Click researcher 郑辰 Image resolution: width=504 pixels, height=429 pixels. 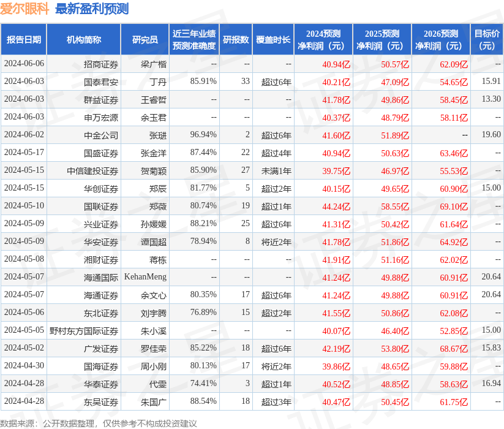point(158,189)
